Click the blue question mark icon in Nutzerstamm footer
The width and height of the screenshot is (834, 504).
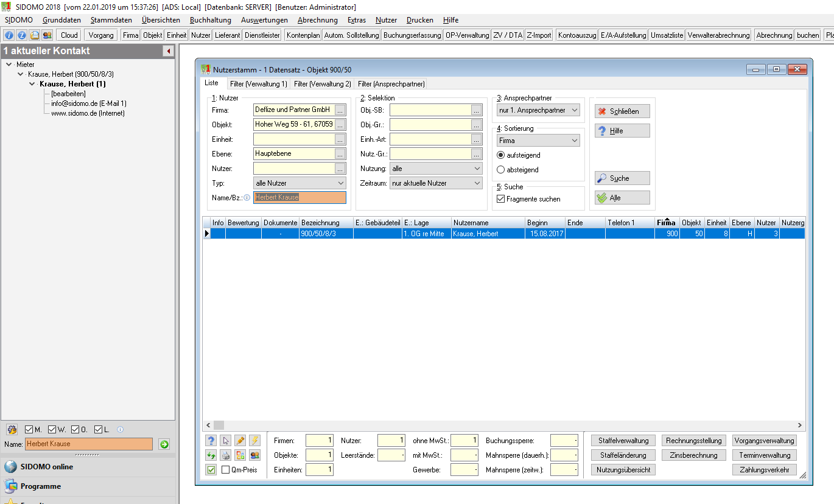211,441
